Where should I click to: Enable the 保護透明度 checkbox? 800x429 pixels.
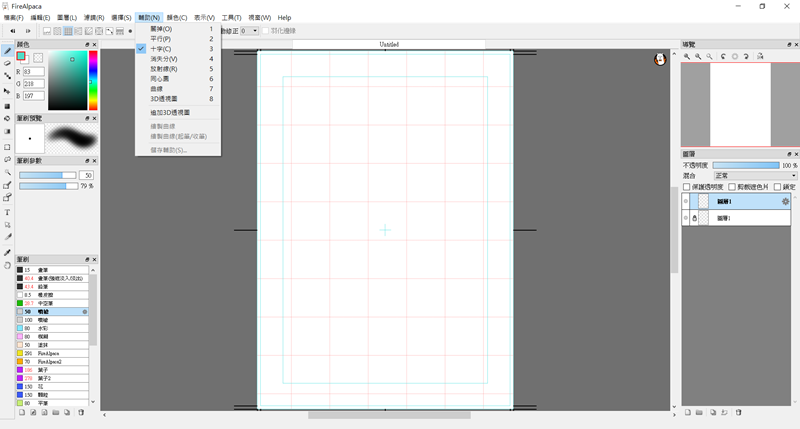(686, 187)
